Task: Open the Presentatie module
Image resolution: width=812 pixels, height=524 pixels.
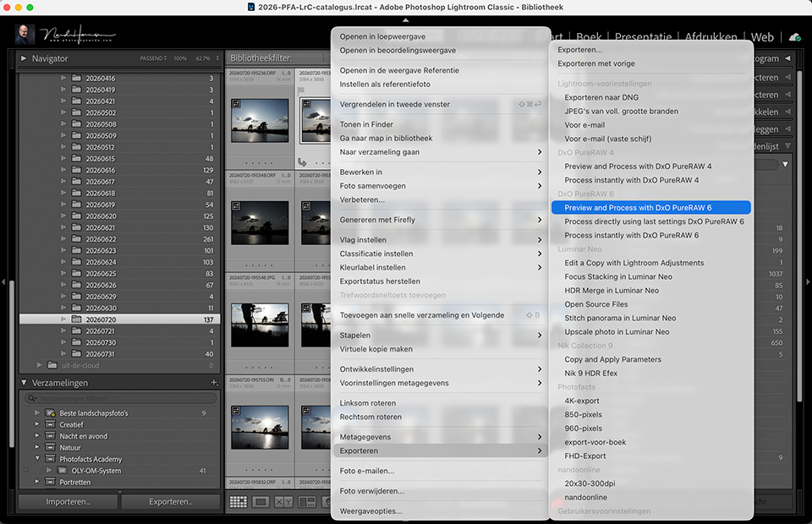Action: pyautogui.click(x=643, y=37)
